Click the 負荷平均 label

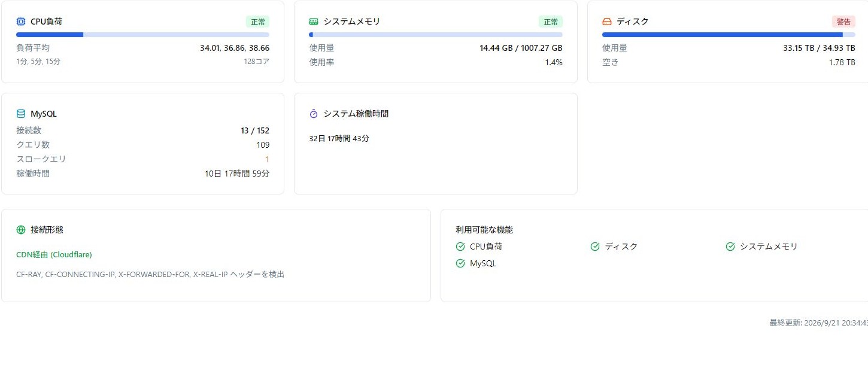(x=33, y=48)
